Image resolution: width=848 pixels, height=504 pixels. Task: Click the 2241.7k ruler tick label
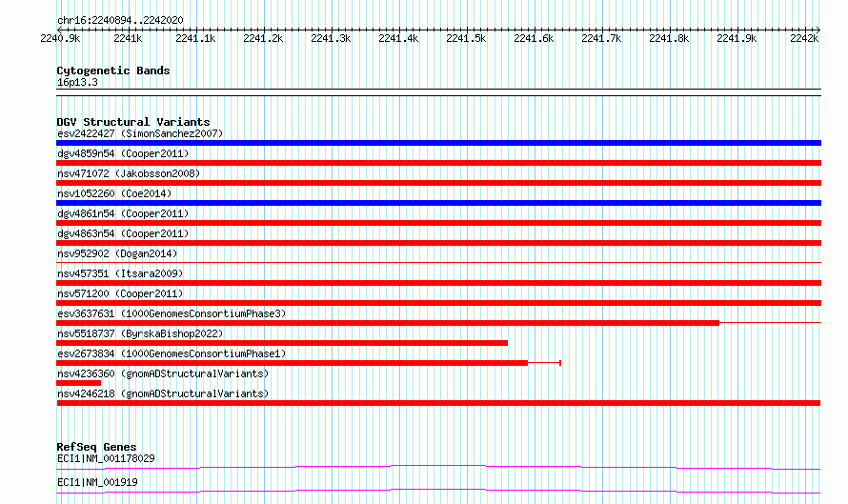(x=601, y=38)
